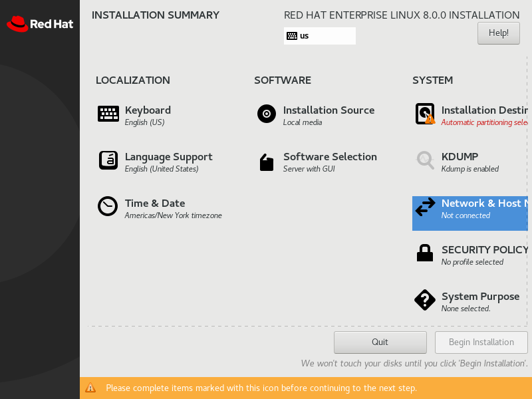Click the 'None selected.' text
The height and width of the screenshot is (399, 532).
[466, 309]
